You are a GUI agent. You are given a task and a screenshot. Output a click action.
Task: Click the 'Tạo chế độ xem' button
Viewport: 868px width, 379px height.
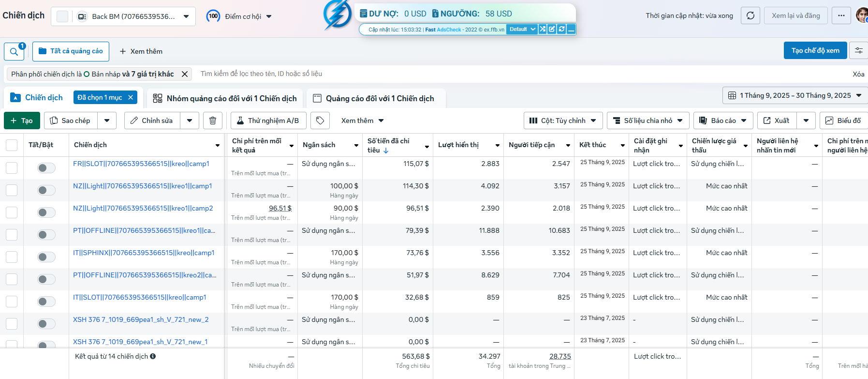point(815,50)
